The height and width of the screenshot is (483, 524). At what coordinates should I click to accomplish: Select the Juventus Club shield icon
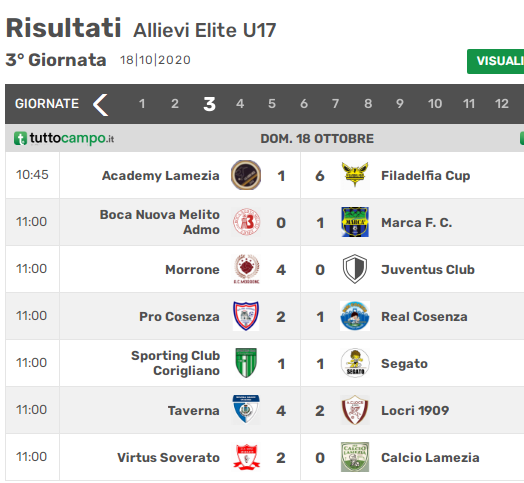[355, 269]
